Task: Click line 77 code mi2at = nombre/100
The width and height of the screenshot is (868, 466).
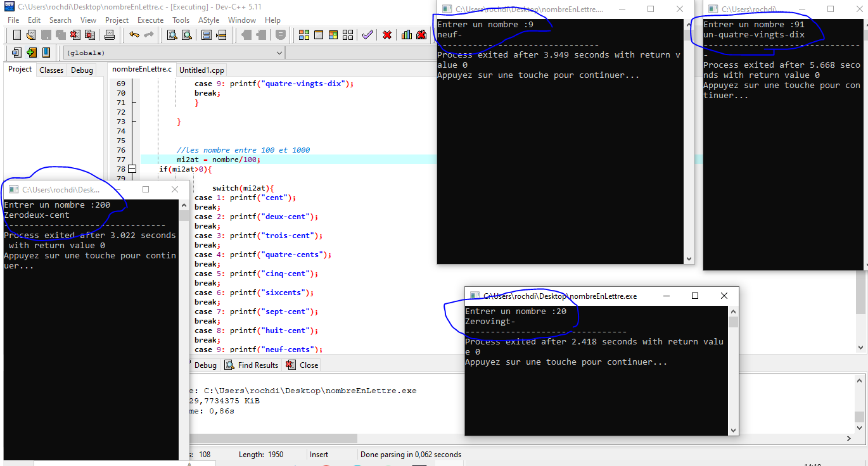Action: [x=219, y=160]
